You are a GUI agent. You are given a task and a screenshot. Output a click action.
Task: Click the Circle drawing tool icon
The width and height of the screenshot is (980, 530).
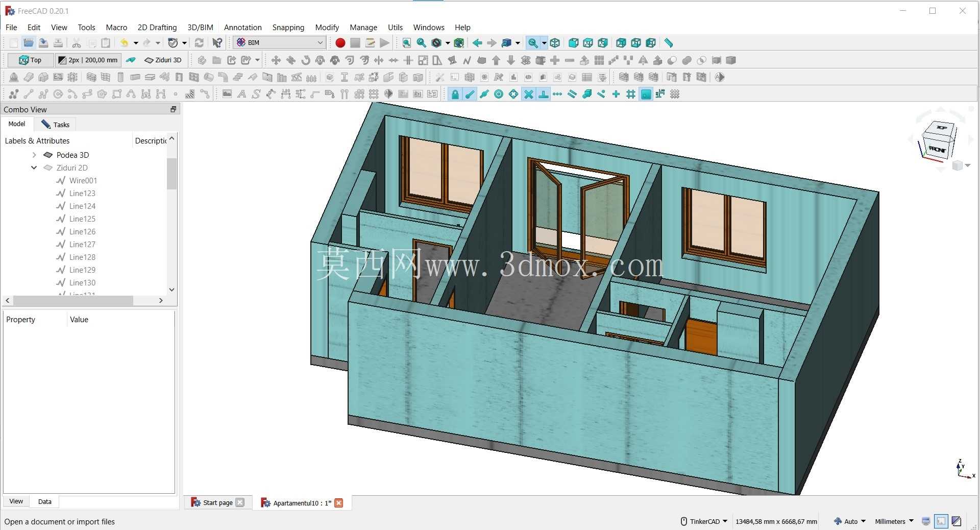coord(58,94)
